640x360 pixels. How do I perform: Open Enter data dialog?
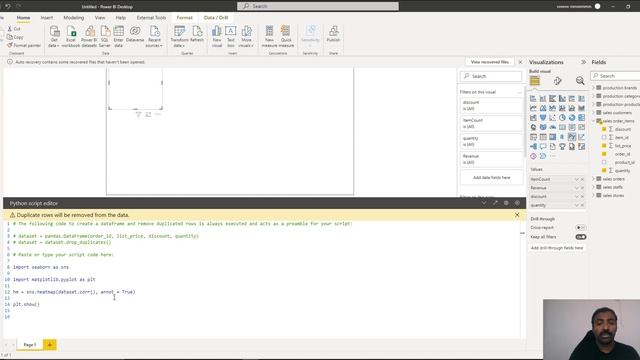coord(118,36)
